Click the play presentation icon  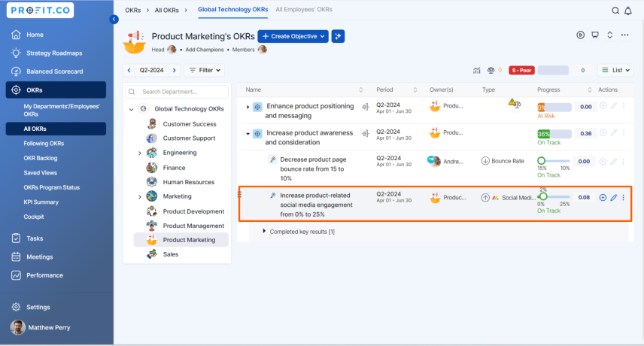[x=580, y=35]
